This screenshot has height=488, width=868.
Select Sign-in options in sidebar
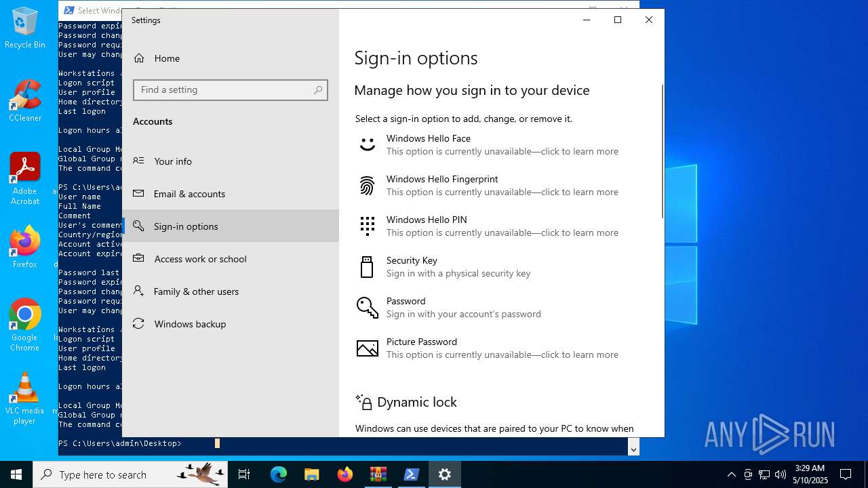[x=231, y=226]
